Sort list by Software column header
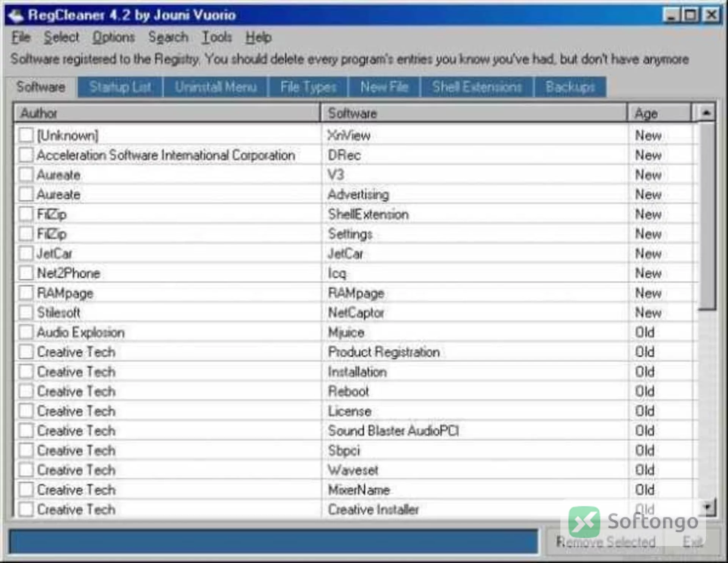The width and height of the screenshot is (728, 563). tap(474, 113)
